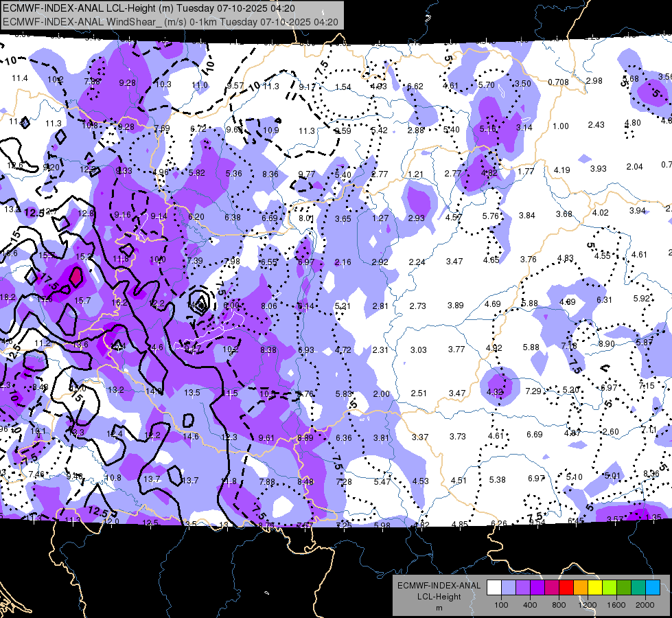Click the contour label 17.5
672x618 pixels.
tap(49, 281)
